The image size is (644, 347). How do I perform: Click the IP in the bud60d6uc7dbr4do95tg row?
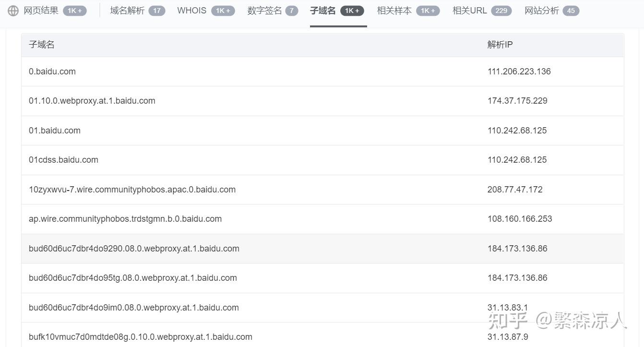tap(517, 278)
